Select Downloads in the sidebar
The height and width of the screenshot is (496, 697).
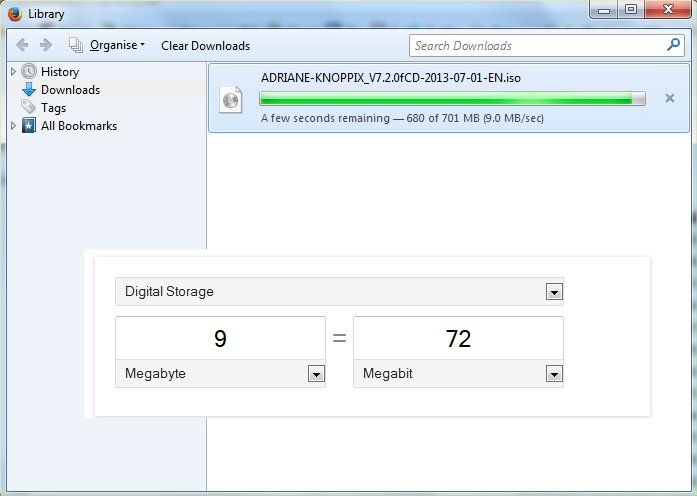[x=70, y=90]
